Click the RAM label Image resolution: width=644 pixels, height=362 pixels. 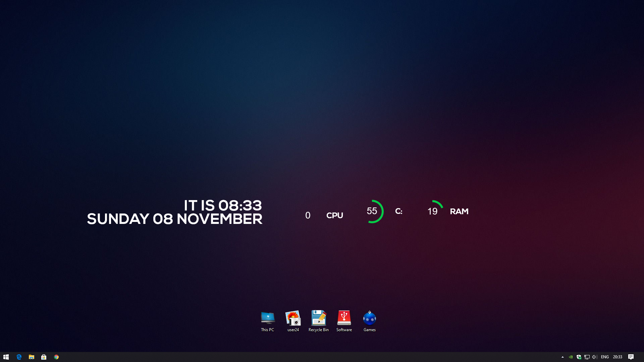click(x=459, y=211)
